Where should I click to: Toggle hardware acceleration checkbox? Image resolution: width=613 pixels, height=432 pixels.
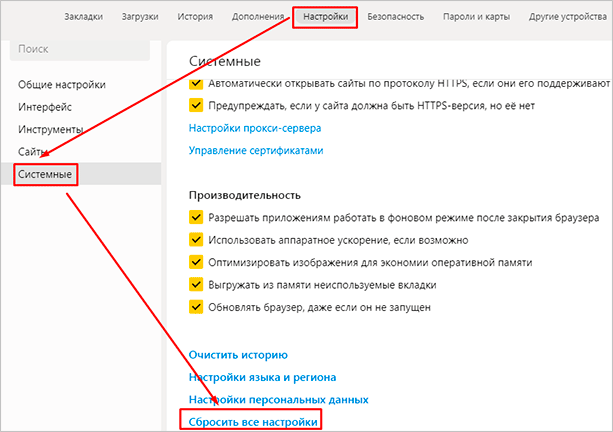pyautogui.click(x=196, y=240)
